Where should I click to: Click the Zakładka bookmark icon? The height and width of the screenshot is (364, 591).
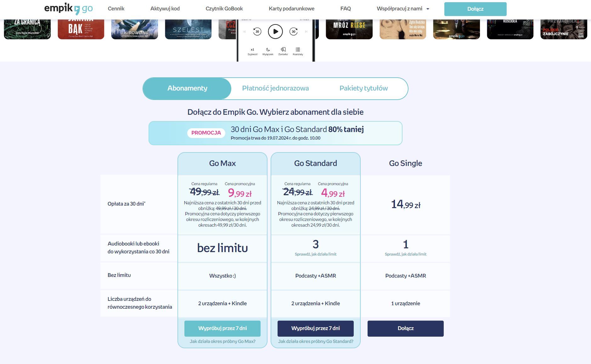[x=283, y=52]
